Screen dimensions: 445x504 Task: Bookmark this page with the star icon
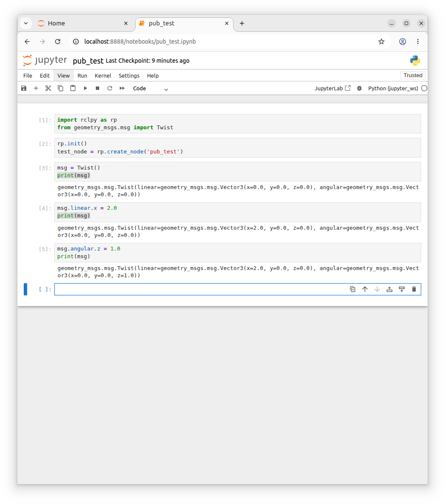coord(381,42)
